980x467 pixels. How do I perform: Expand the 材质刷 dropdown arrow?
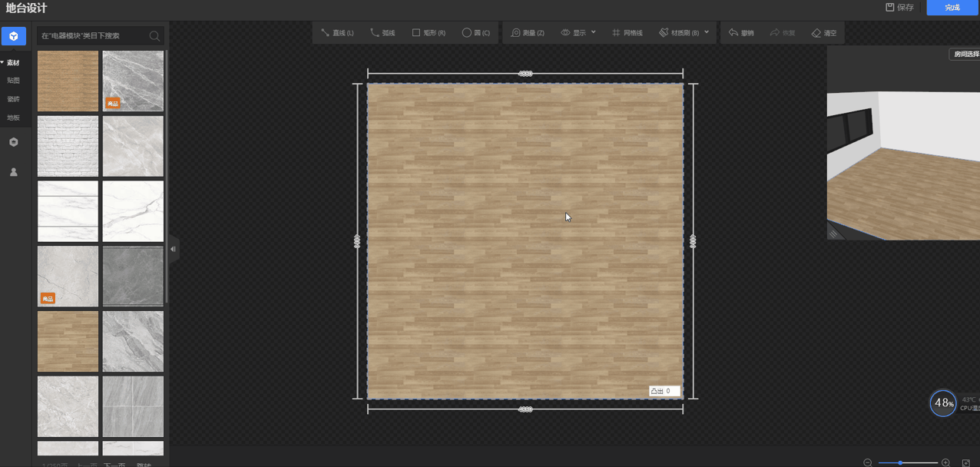707,32
